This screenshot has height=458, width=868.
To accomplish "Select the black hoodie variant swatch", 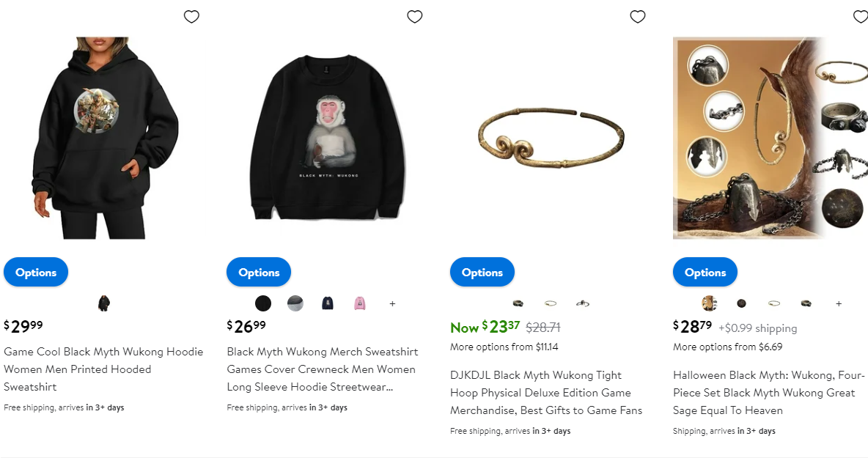I will pos(104,303).
